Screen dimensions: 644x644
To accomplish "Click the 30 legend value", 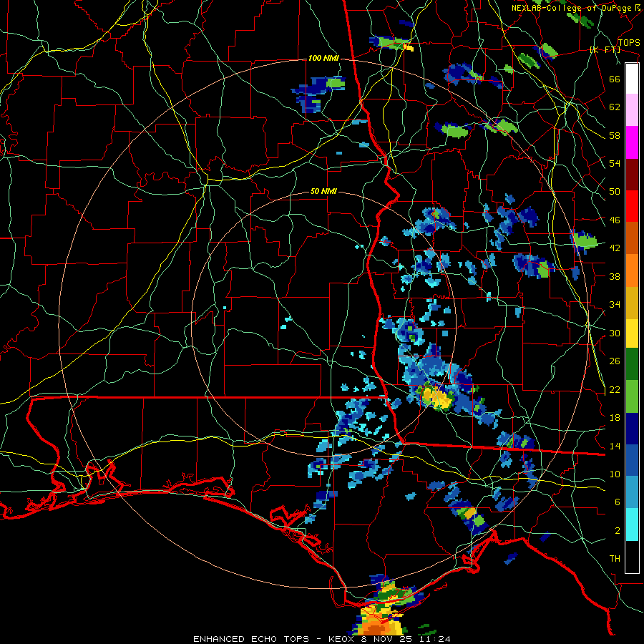I will [615, 333].
